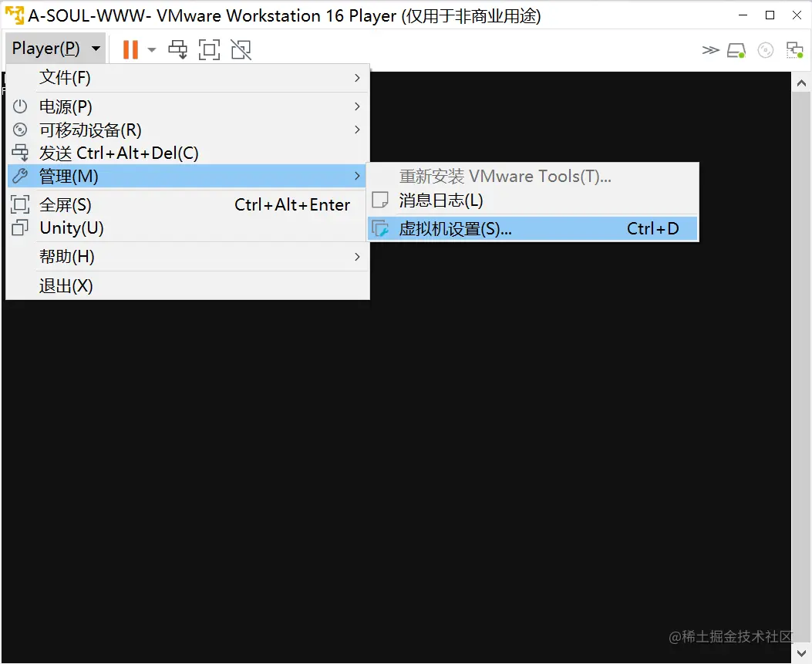This screenshot has height=664, width=812.
Task: Select 全屏(S) menu entry
Action: [187, 204]
